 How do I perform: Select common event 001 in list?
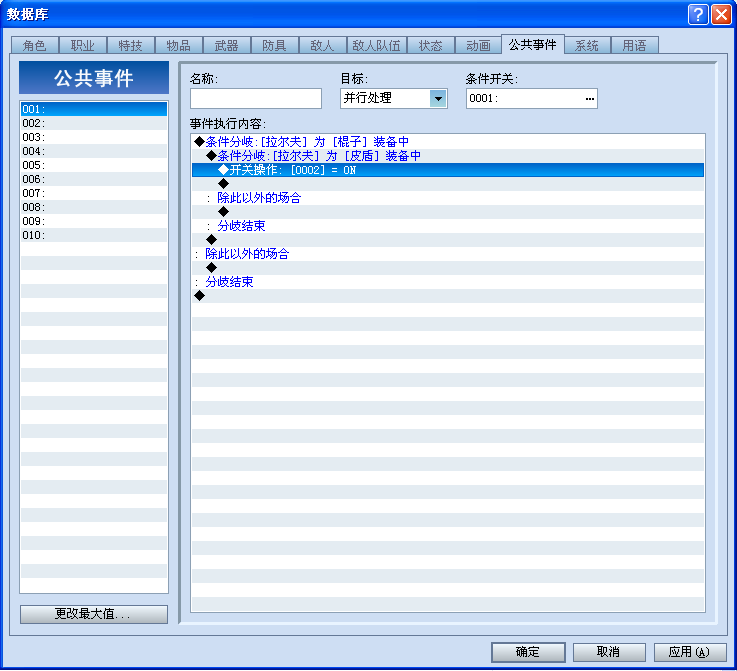tap(94, 109)
